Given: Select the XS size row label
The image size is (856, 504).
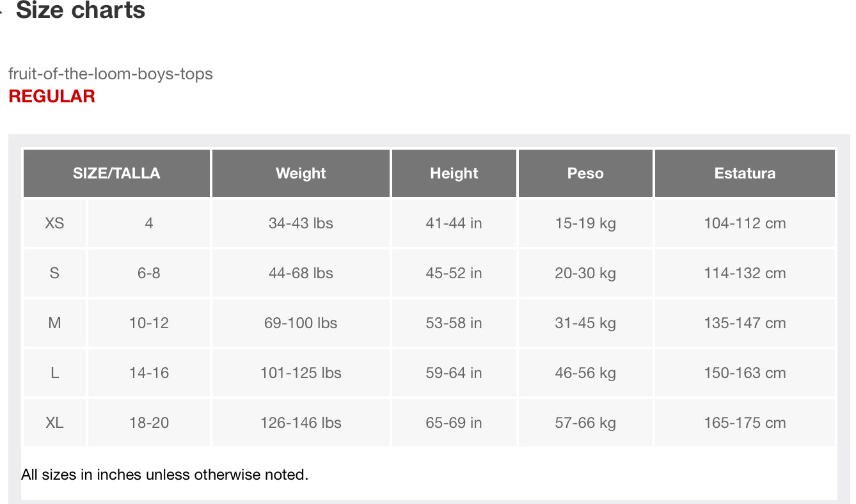Looking at the screenshot, I should (x=54, y=223).
